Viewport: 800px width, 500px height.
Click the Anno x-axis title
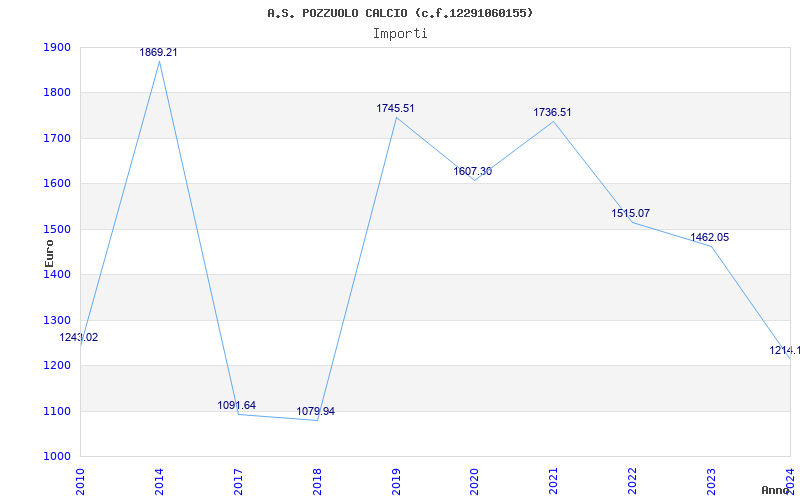tap(776, 490)
